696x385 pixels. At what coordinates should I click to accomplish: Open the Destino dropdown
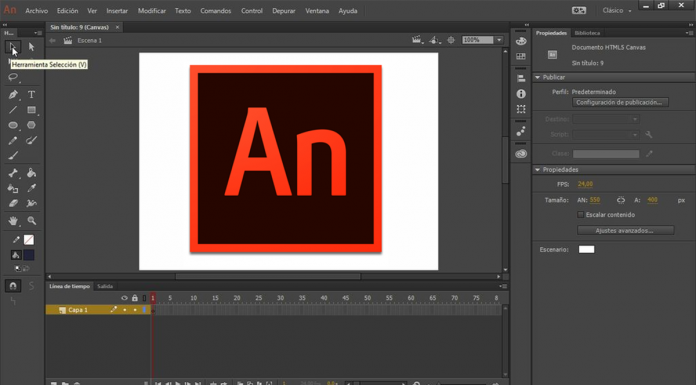tap(606, 119)
